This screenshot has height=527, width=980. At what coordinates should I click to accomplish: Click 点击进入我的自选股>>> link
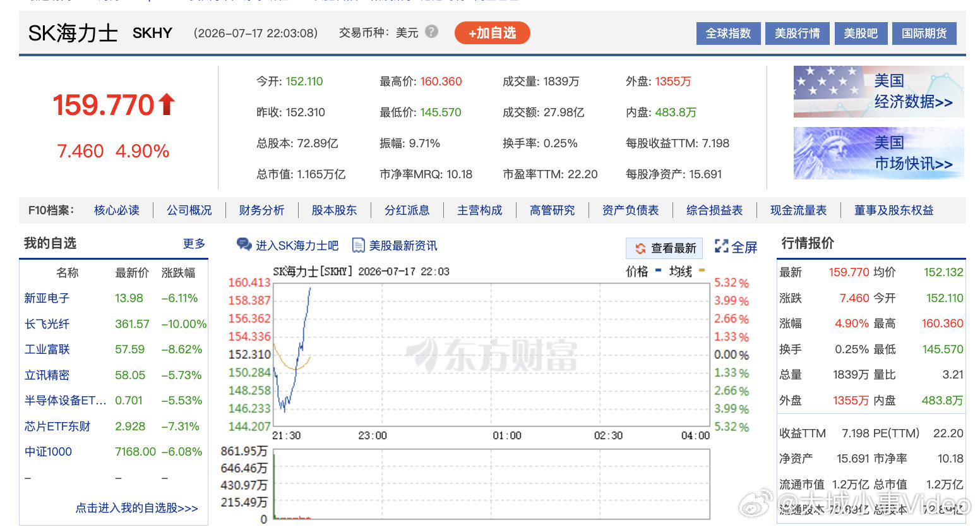pos(136,508)
